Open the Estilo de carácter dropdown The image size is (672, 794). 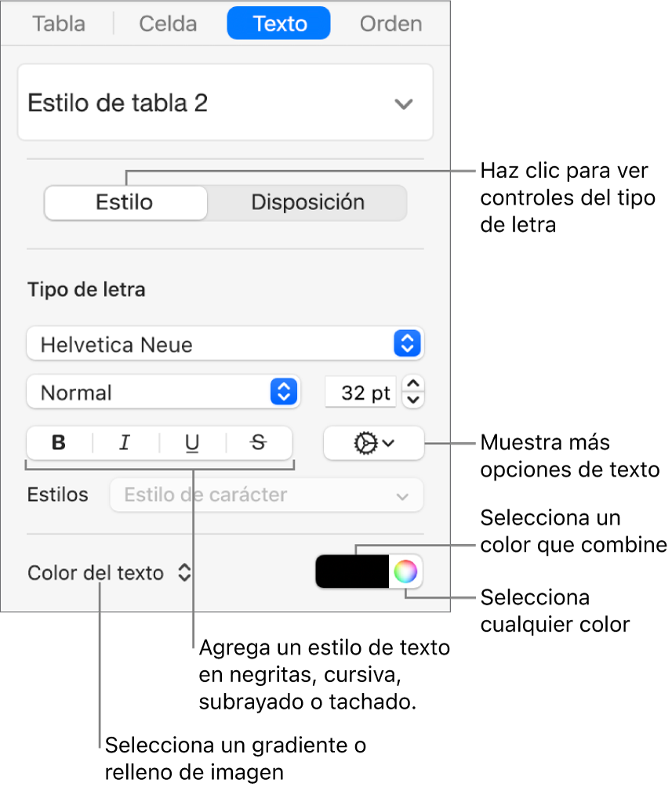(x=267, y=495)
